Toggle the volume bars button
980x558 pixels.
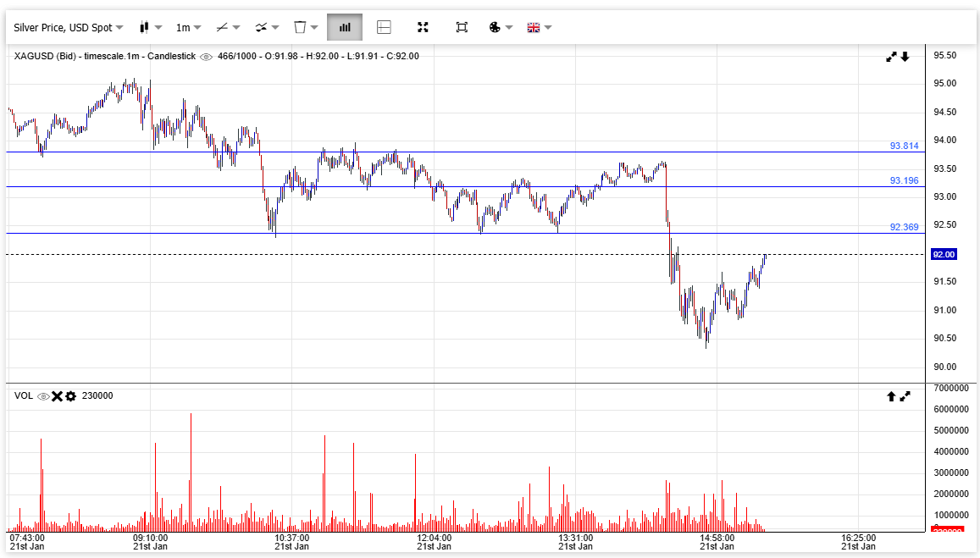pos(345,27)
